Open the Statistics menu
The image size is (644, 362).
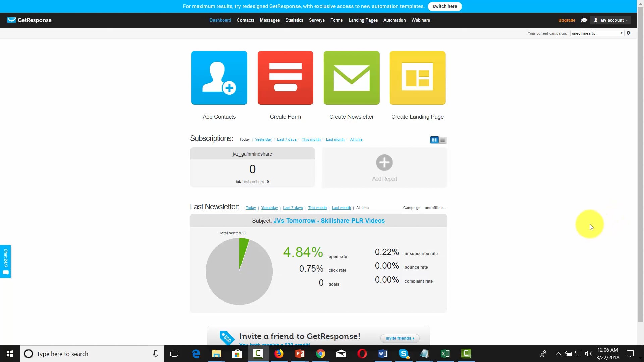click(x=294, y=20)
